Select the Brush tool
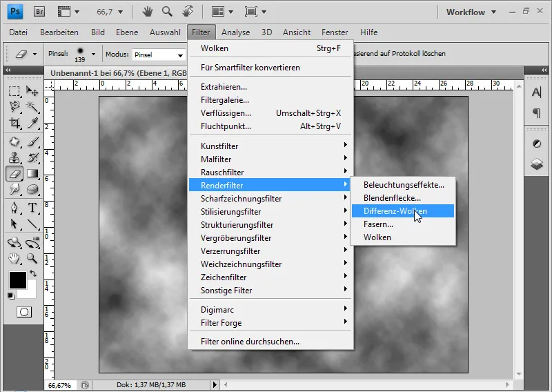 coord(32,141)
